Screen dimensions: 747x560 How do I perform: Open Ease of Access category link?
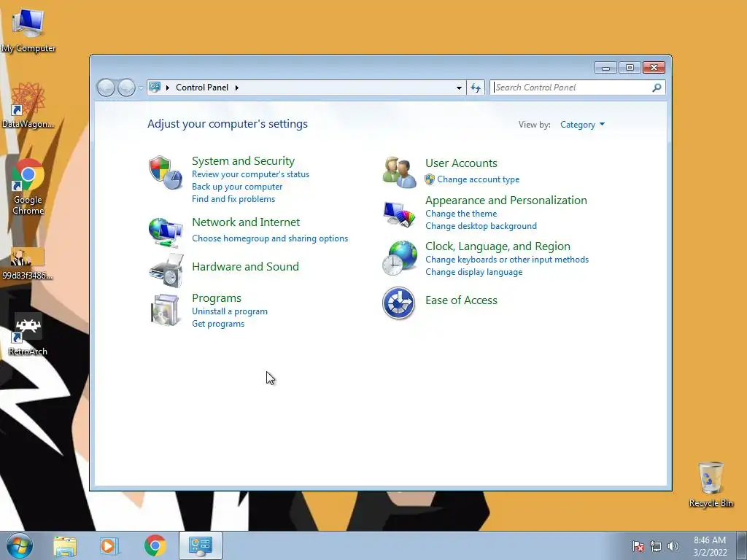pos(461,300)
